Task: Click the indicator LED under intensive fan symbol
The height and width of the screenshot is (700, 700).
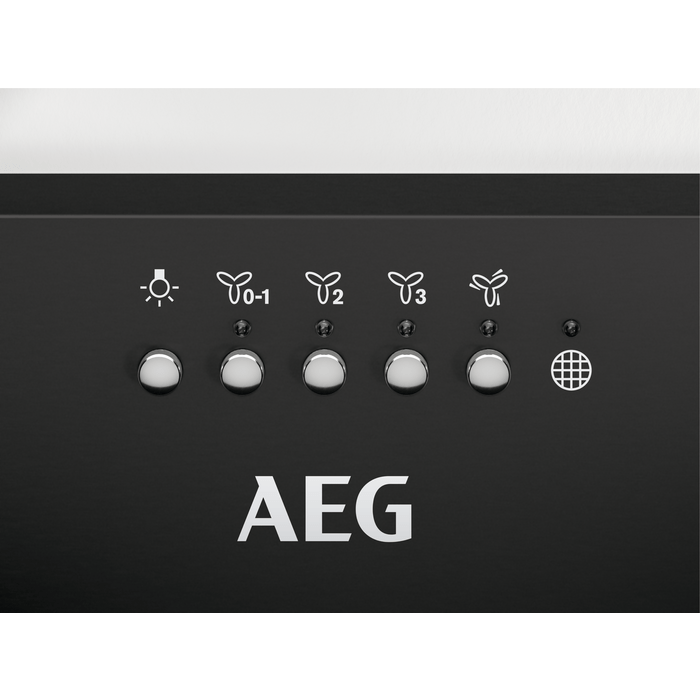Action: [x=488, y=328]
